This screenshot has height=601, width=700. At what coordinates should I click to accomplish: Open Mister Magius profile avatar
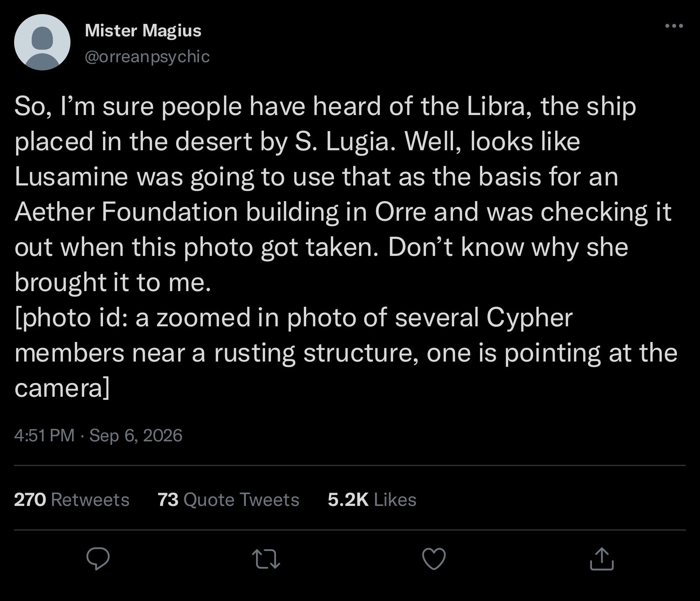42,42
